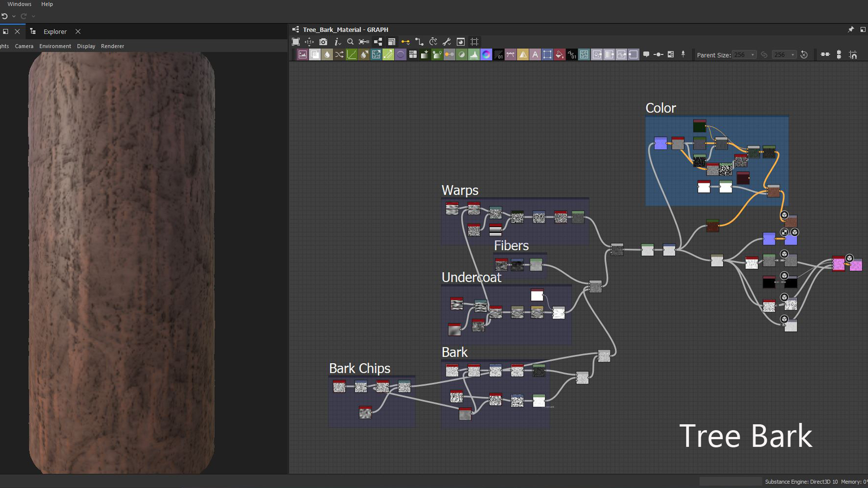Add an HSL color wheel node
Screen dimensions: 868x488
point(486,55)
